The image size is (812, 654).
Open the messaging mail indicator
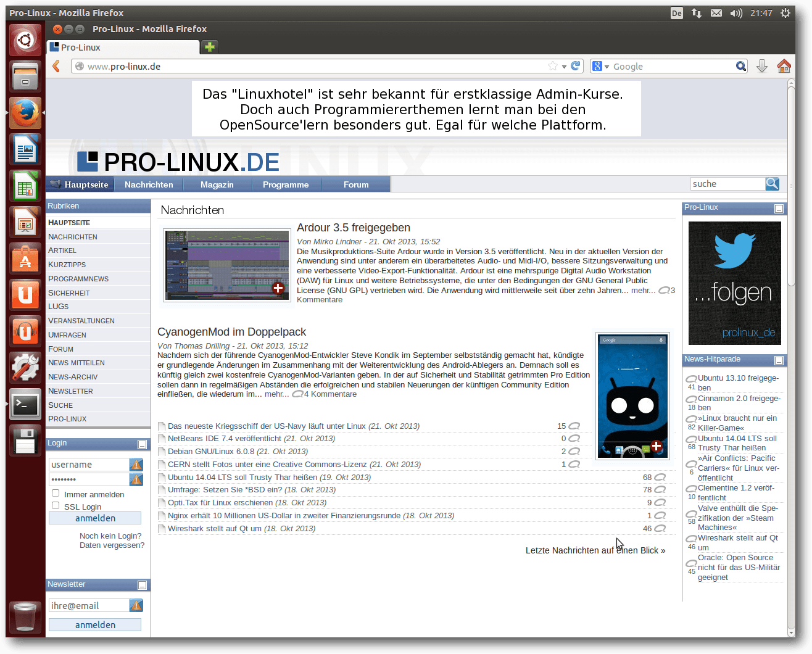(x=716, y=13)
